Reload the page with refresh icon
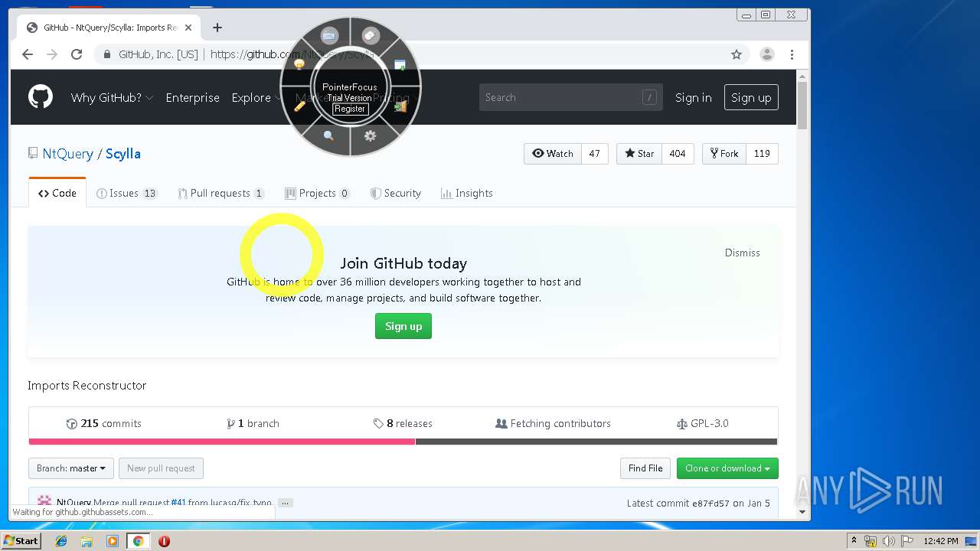Image resolution: width=980 pixels, height=551 pixels. [x=77, y=54]
